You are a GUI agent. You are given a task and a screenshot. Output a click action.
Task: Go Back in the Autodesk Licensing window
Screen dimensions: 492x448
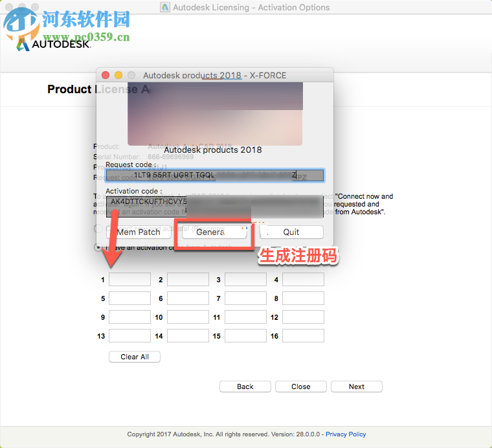coord(245,386)
